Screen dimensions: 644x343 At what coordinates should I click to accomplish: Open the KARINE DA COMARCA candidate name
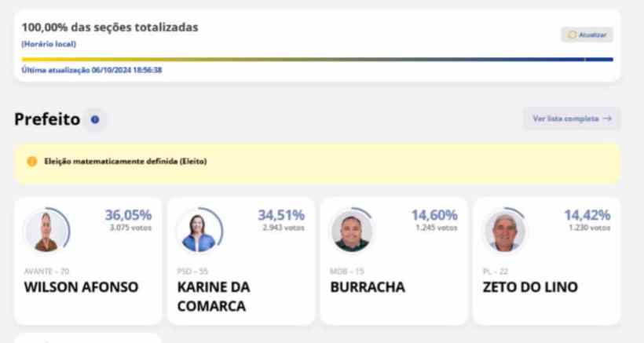pyautogui.click(x=214, y=296)
